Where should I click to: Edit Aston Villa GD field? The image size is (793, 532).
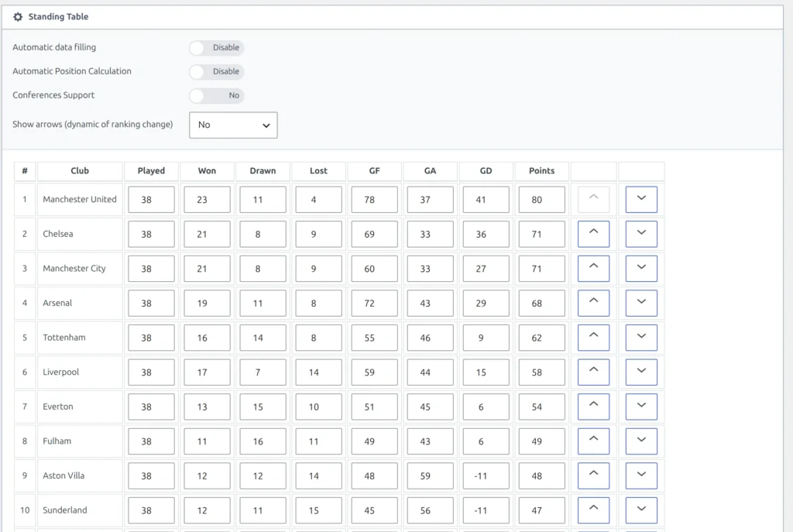(486, 475)
